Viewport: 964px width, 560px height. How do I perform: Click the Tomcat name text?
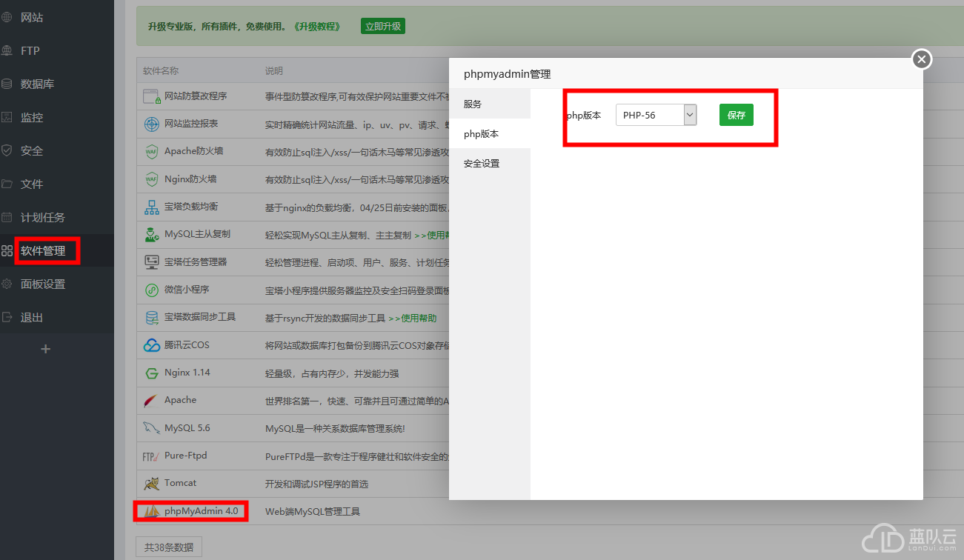coord(181,483)
